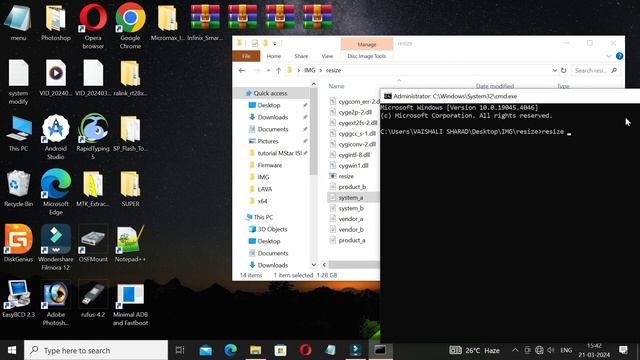Screen dimensions: 640x360
Task: Launch RapidTyping 5 shortcut
Action: [x=93, y=137]
